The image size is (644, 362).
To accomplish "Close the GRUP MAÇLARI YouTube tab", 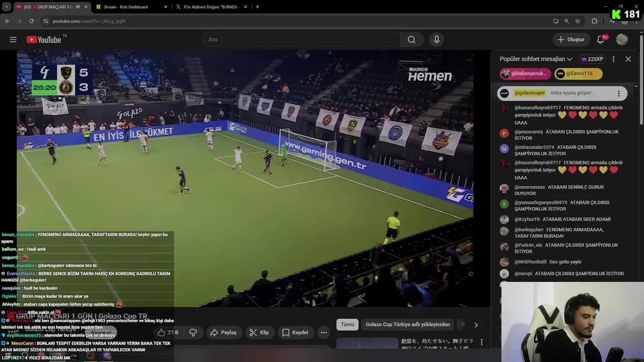I will (86, 7).
